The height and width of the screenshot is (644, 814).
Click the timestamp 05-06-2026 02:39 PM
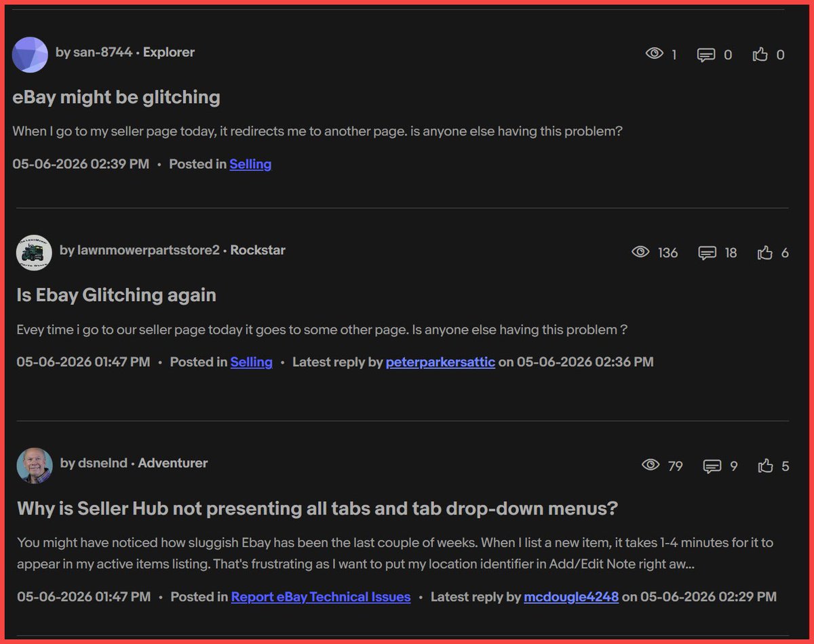[81, 164]
